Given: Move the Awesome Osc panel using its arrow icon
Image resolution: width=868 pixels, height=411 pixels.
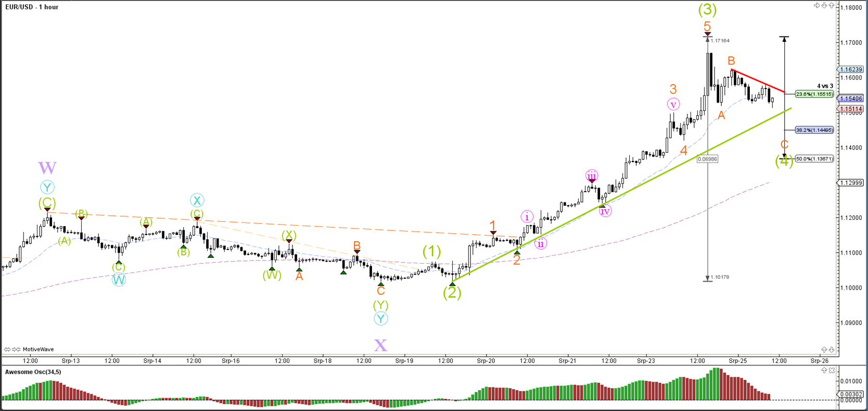Looking at the screenshot, I should [824, 370].
